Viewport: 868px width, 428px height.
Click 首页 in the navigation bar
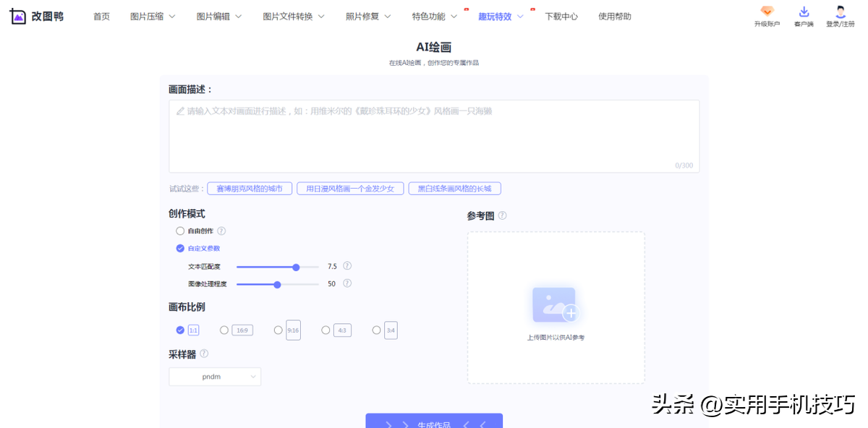(x=101, y=16)
